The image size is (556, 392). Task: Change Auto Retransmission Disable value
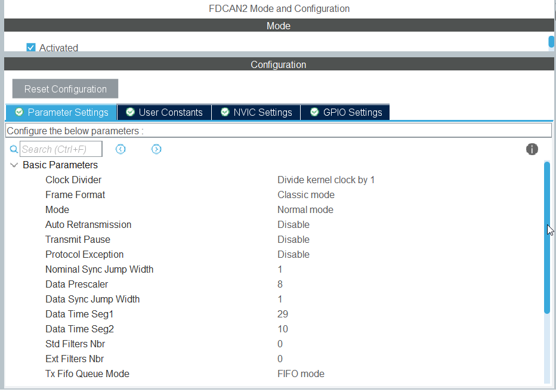click(294, 224)
